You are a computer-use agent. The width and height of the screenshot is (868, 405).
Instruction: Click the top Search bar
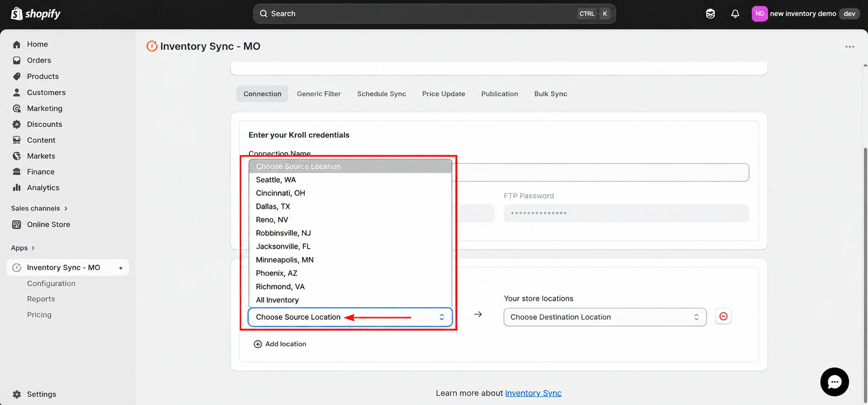(434, 14)
